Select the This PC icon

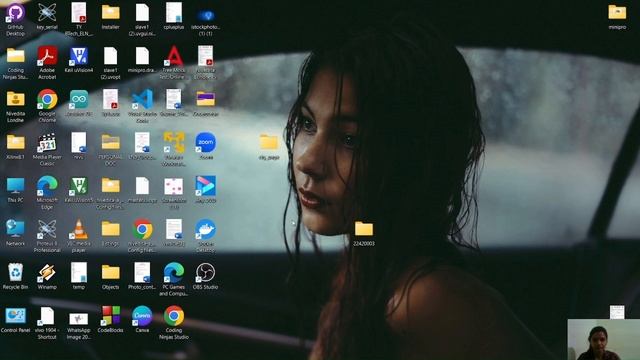pyautogui.click(x=16, y=186)
